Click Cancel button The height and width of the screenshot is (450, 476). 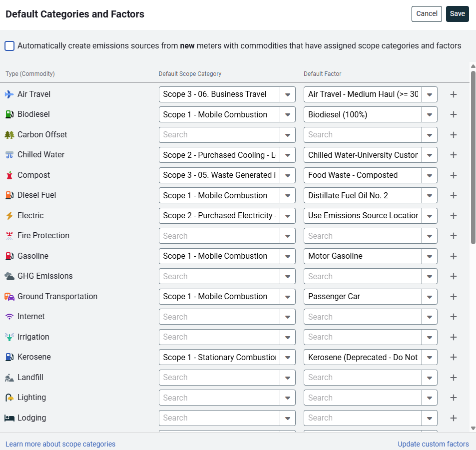(427, 13)
